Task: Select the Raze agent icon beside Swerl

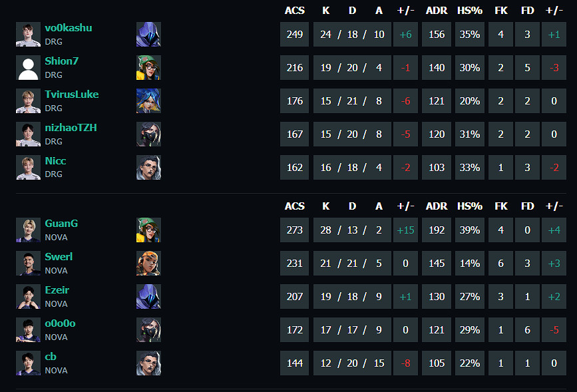Action: coord(148,263)
